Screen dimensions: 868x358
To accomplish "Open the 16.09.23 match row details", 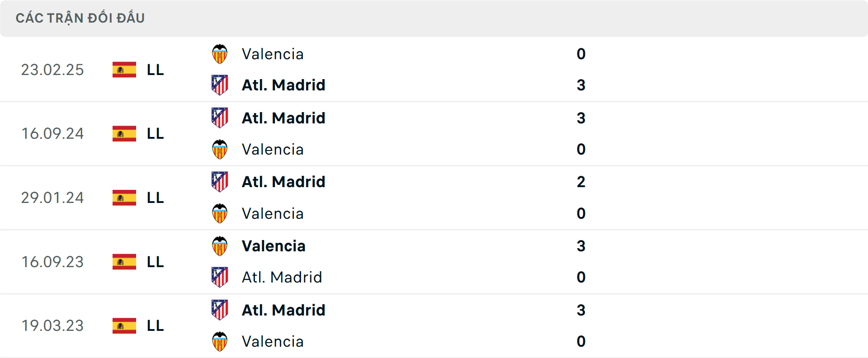I will click(434, 262).
